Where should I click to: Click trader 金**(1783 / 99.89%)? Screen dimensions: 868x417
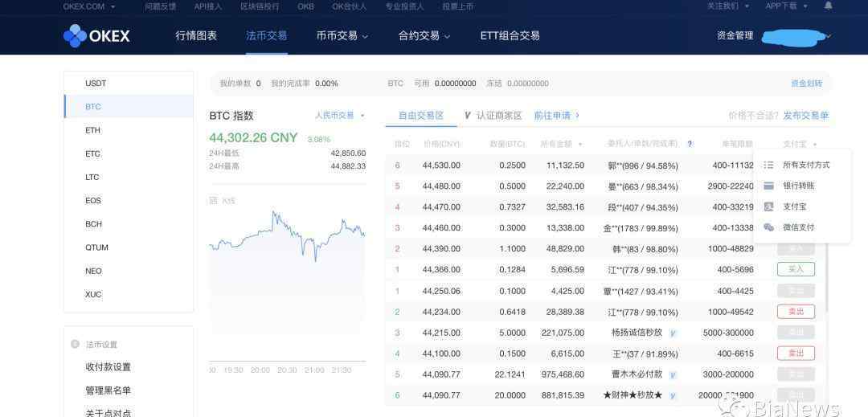[641, 228]
